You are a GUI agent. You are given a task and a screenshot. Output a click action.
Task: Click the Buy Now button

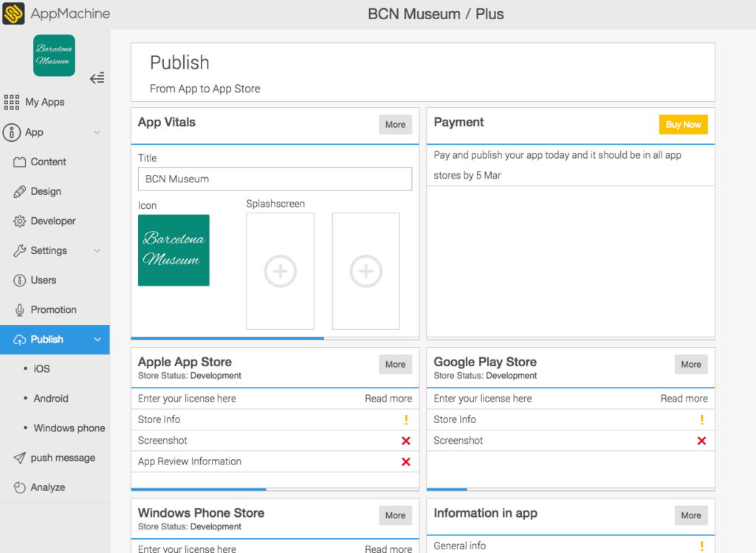683,124
